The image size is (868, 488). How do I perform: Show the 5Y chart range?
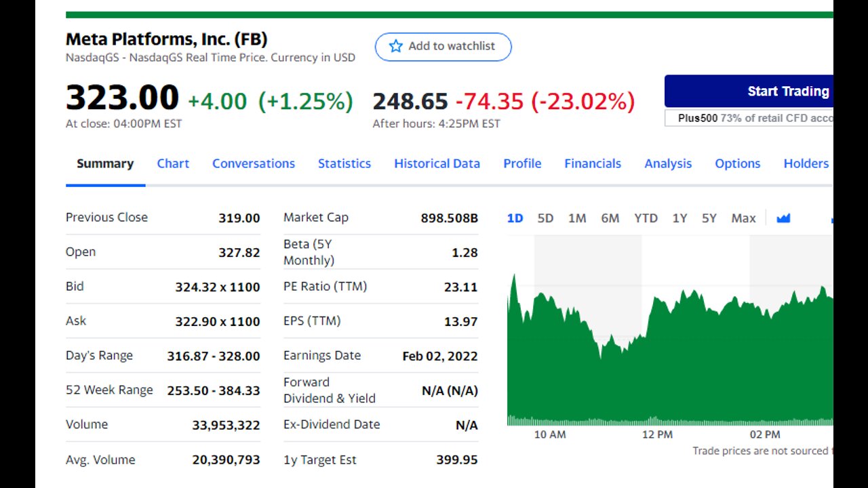coord(709,218)
